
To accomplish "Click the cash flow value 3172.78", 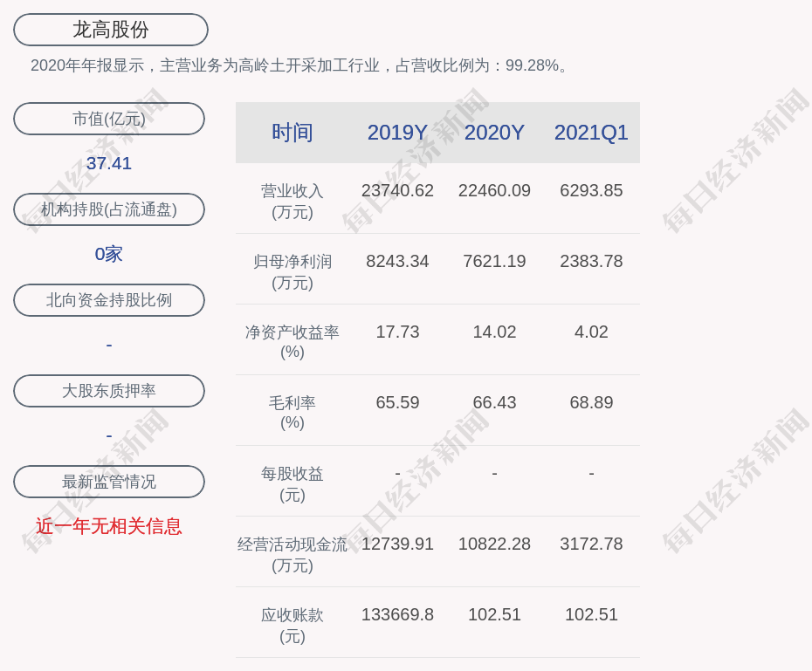I will point(591,544).
